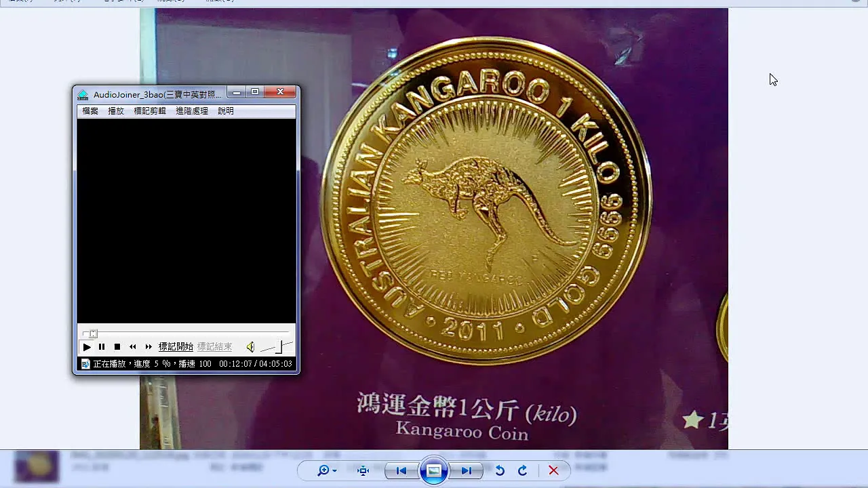Image resolution: width=868 pixels, height=488 pixels.
Task: Click the black video display area in AudioJoiner
Action: click(186, 221)
